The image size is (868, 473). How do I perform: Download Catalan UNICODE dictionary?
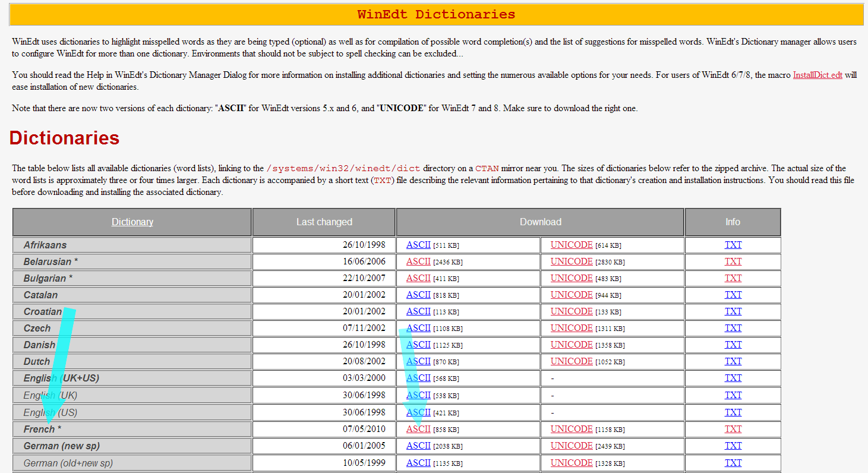pyautogui.click(x=572, y=295)
